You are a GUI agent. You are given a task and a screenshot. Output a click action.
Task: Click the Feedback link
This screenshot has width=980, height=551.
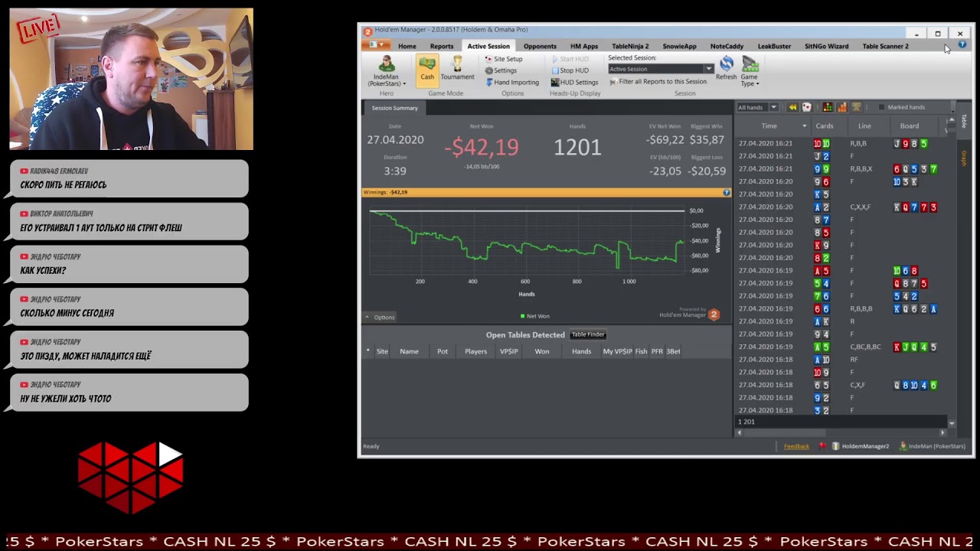pos(796,446)
